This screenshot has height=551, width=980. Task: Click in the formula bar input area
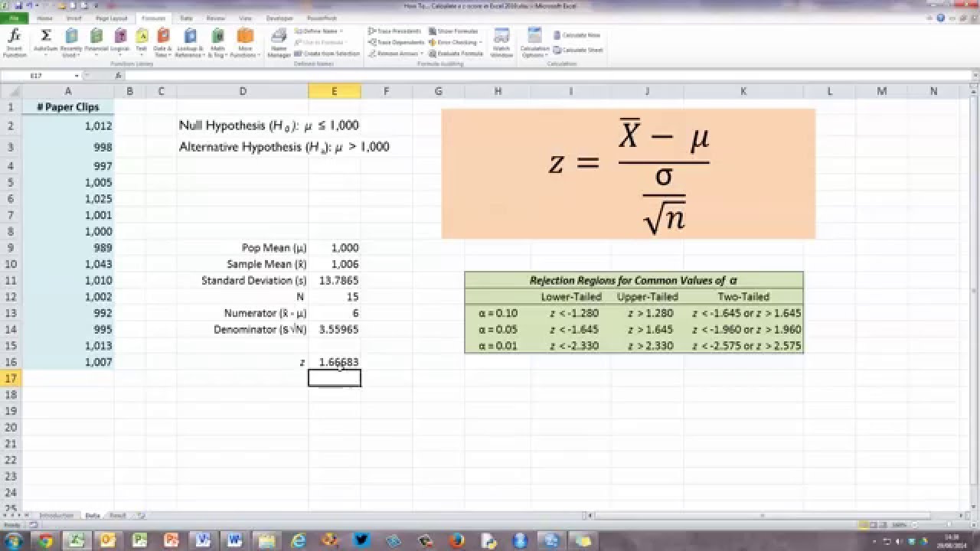coord(547,76)
